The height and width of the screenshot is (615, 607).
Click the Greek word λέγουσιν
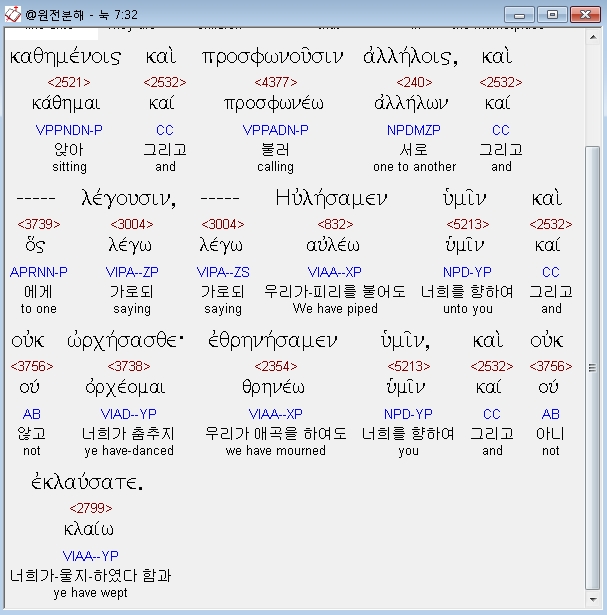click(129, 198)
